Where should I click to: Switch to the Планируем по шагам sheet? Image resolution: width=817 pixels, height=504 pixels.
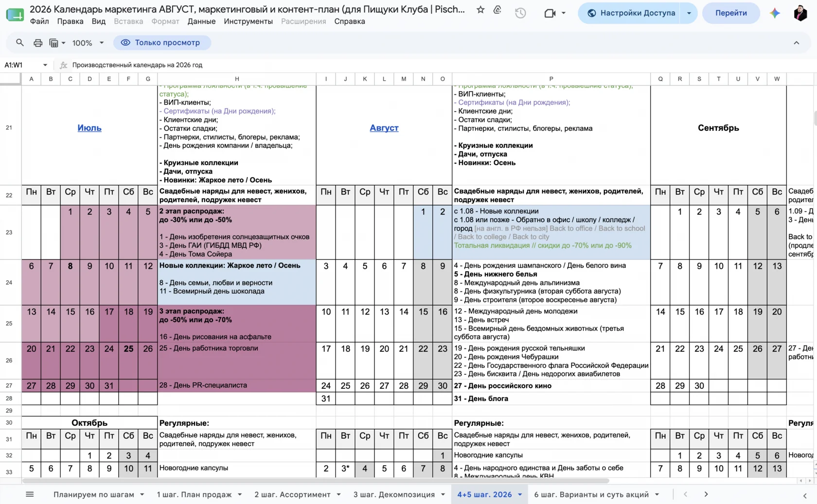pyautogui.click(x=93, y=494)
